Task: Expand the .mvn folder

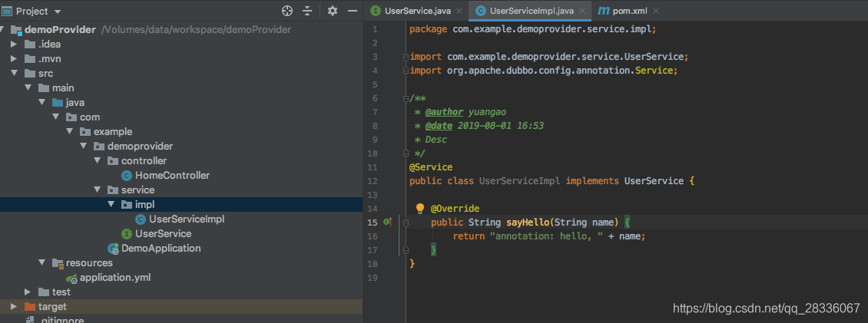Action: 14,58
